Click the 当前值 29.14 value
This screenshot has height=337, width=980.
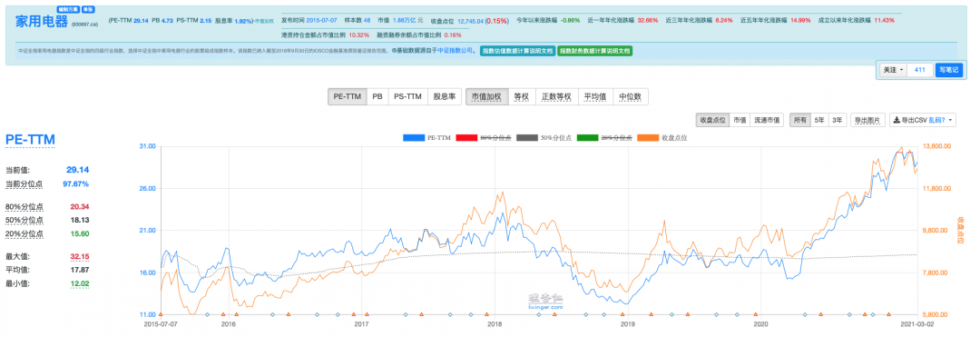[x=77, y=170]
